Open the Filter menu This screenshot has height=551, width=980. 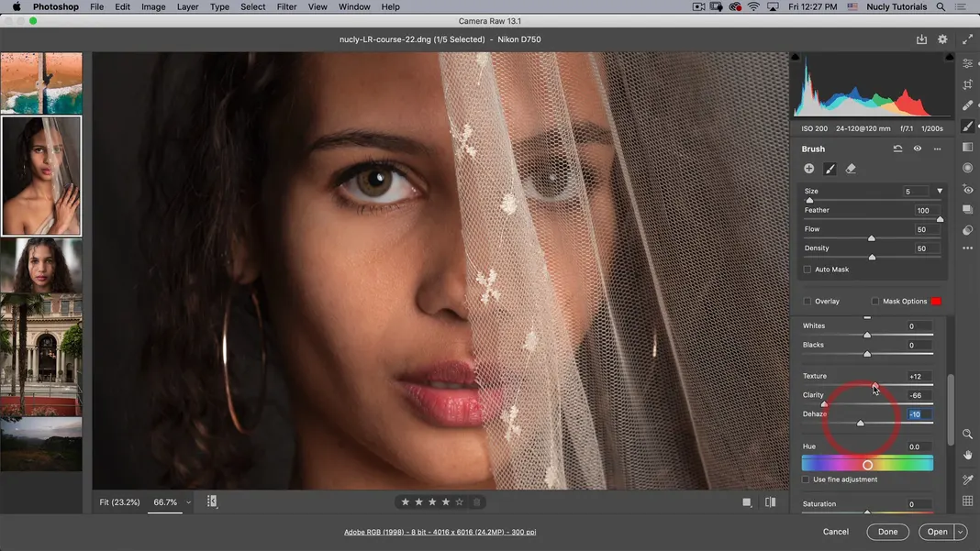click(286, 6)
